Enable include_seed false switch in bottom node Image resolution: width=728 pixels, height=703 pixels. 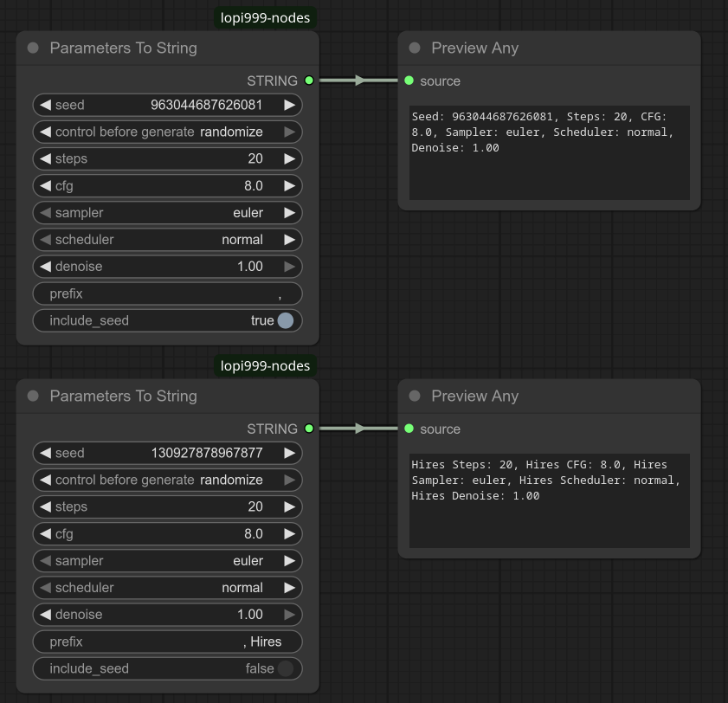[x=285, y=668]
